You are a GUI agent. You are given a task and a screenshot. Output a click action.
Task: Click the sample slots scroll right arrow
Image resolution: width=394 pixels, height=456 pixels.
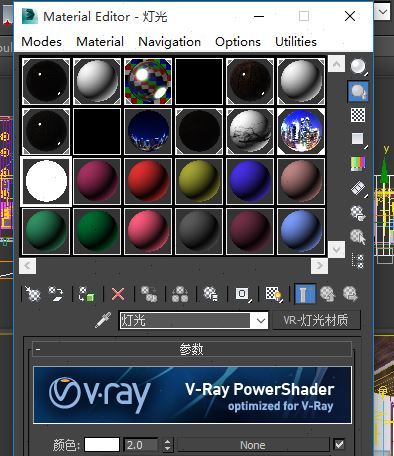click(x=319, y=266)
